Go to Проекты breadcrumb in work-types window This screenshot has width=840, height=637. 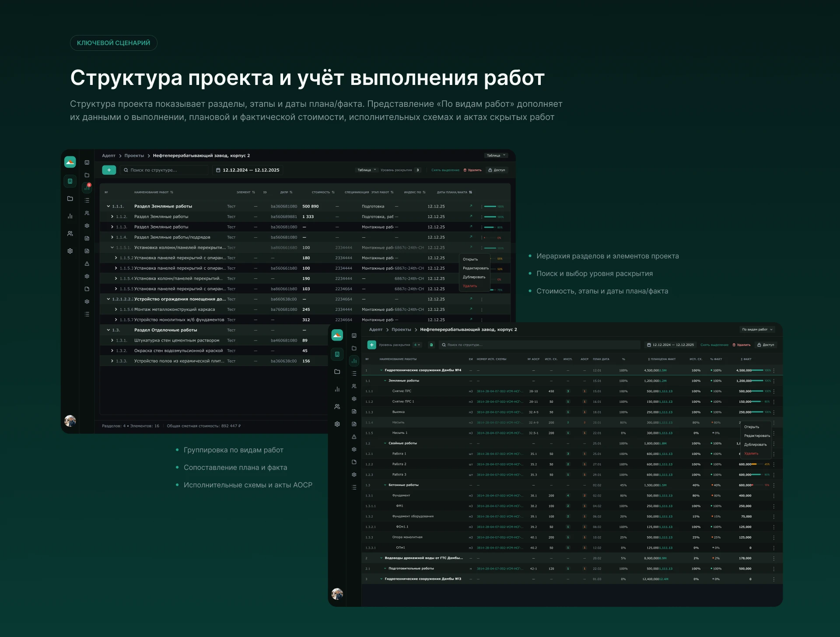pos(401,330)
